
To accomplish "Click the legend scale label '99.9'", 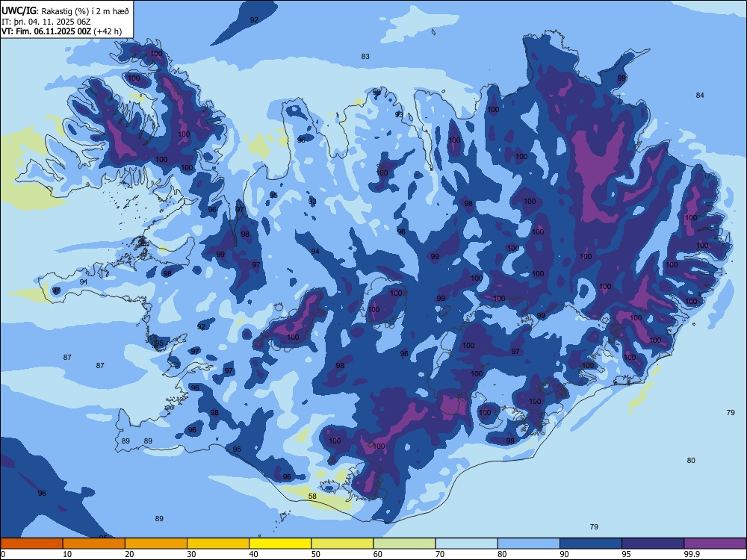I will (x=692, y=554).
